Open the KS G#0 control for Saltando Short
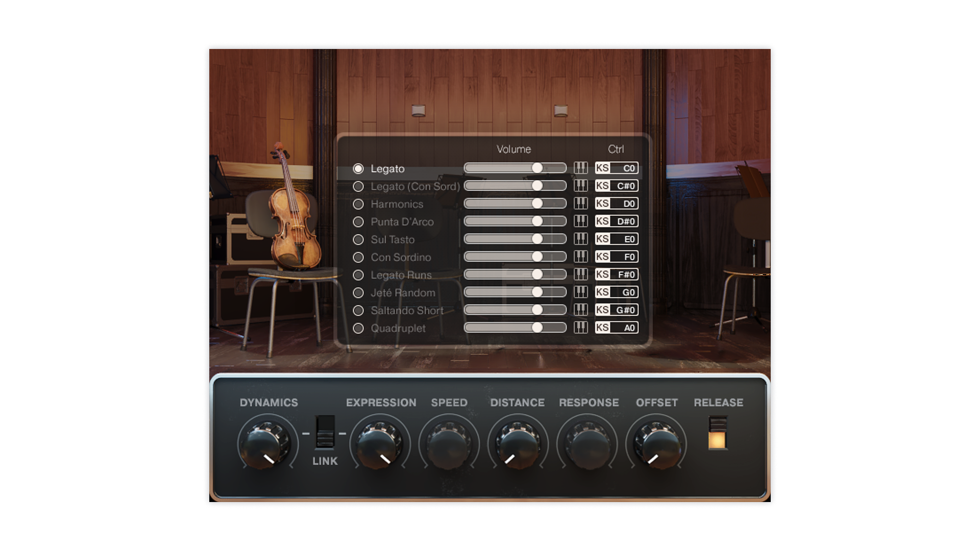 coord(617,310)
